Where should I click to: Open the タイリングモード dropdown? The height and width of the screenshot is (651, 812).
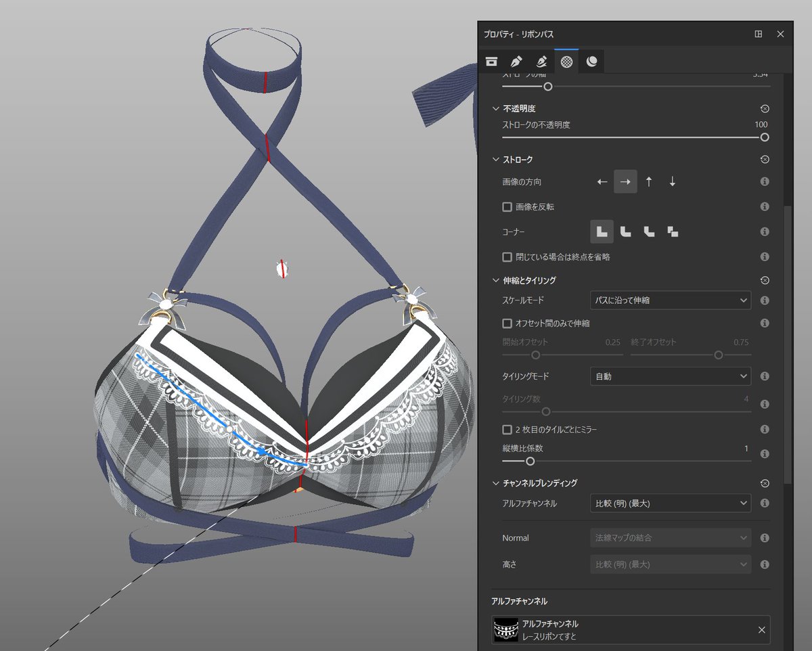click(x=671, y=376)
